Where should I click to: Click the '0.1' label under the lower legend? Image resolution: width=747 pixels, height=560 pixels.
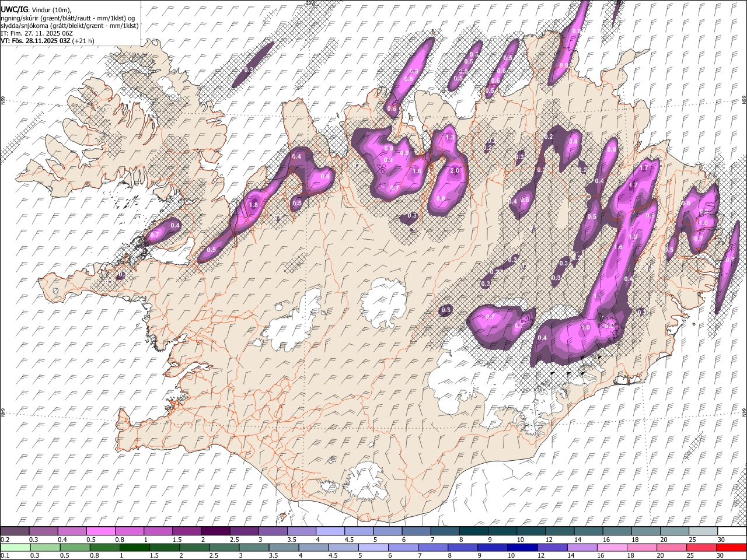pos(5,555)
